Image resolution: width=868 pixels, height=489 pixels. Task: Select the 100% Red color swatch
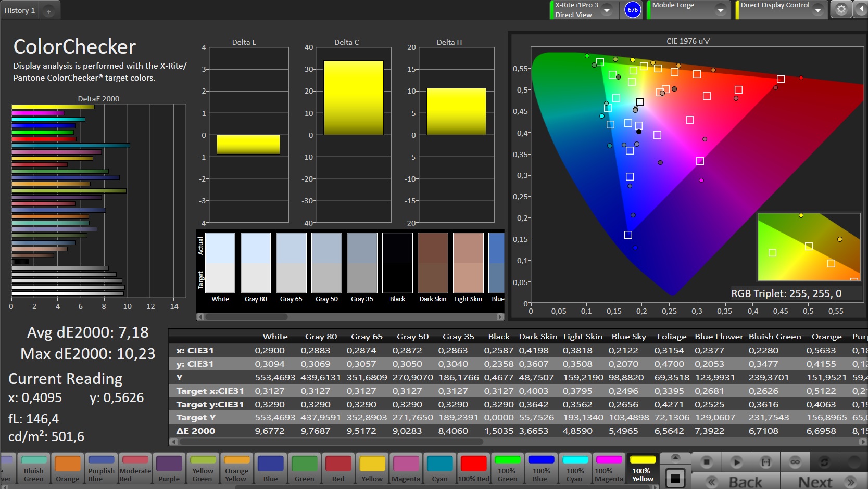tap(473, 468)
